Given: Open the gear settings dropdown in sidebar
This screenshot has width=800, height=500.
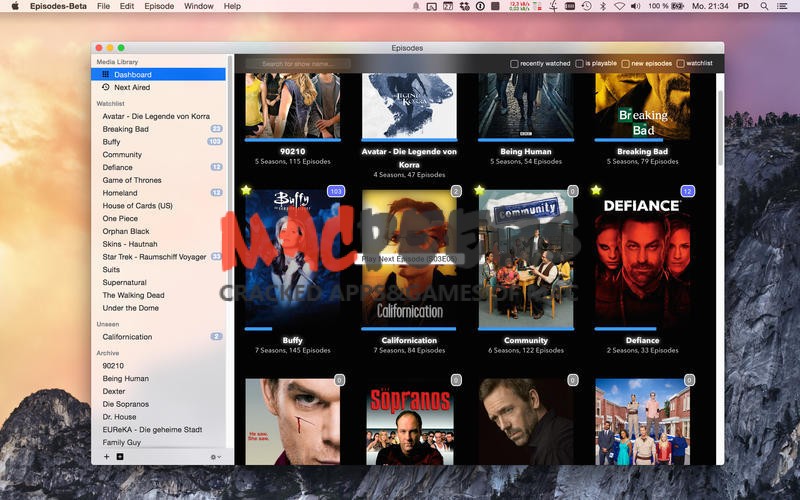Looking at the screenshot, I should (215, 457).
